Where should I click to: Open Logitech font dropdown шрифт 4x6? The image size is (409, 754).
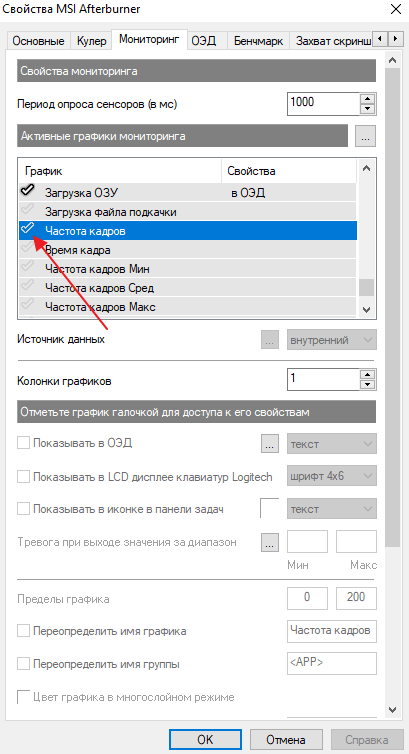[332, 477]
